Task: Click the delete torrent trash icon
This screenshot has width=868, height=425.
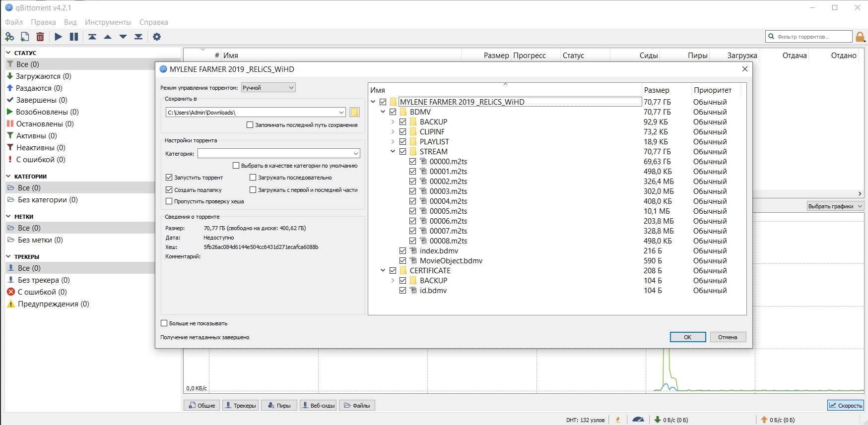Action: pyautogui.click(x=40, y=37)
